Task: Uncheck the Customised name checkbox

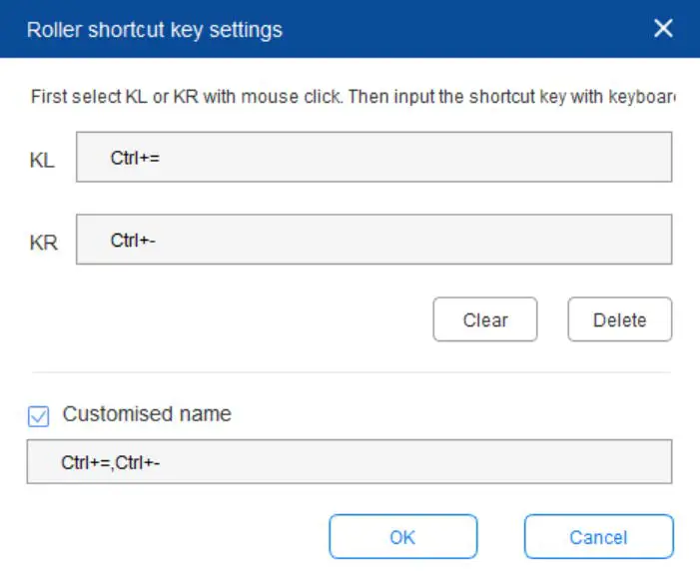Action: coord(39,415)
